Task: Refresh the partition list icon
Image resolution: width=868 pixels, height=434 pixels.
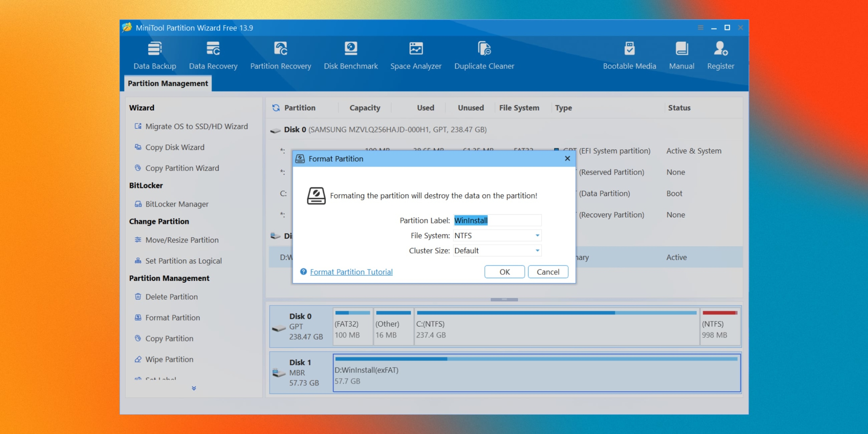Action: point(276,108)
